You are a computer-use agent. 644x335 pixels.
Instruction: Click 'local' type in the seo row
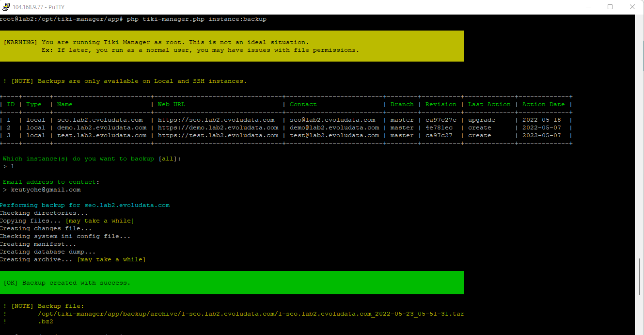pyautogui.click(x=36, y=120)
